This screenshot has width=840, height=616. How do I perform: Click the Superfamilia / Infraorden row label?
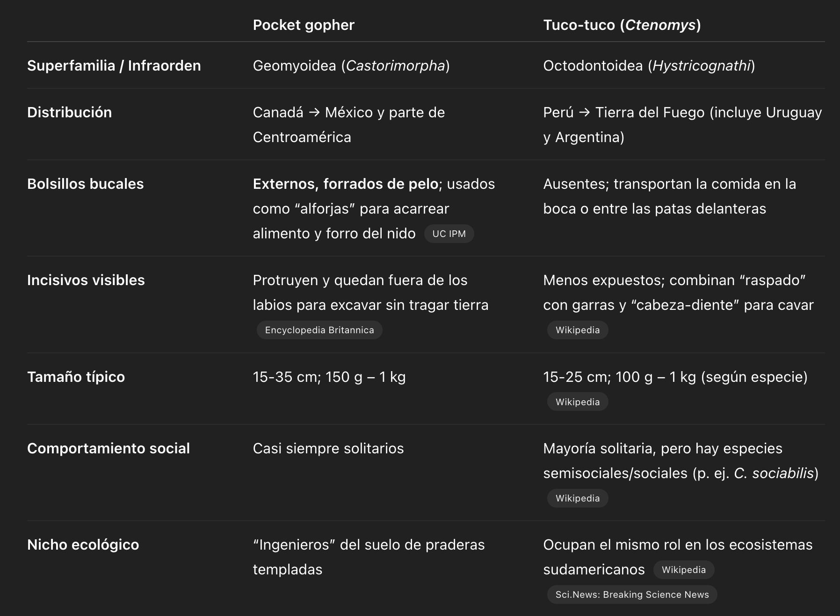(x=114, y=65)
